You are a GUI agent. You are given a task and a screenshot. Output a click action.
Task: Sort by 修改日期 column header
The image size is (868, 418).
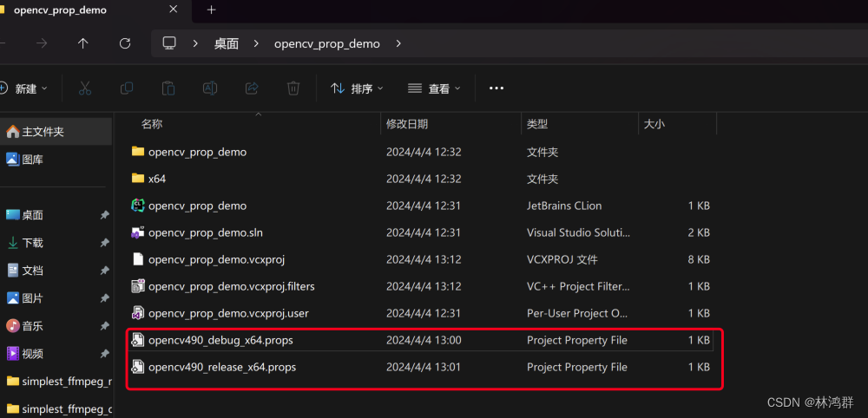[x=407, y=124]
